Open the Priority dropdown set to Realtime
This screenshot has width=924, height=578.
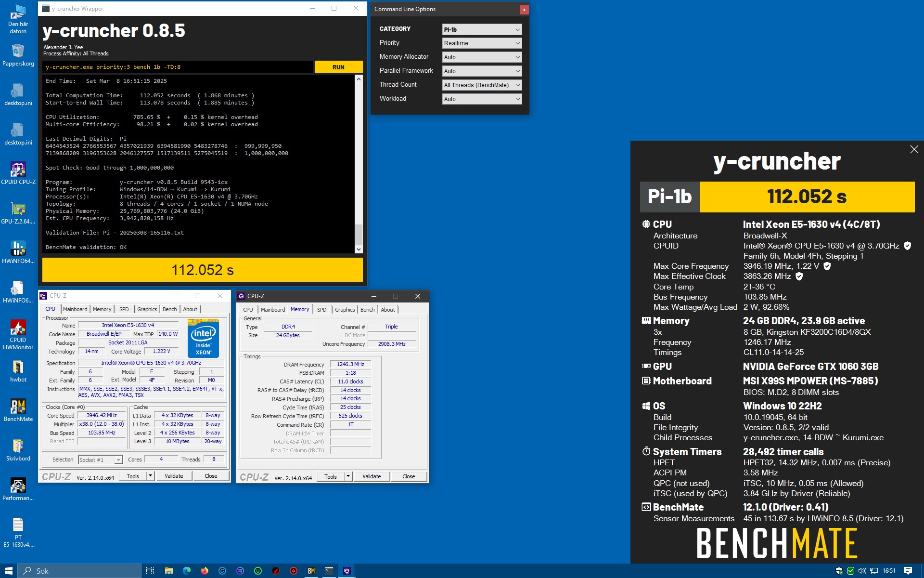point(482,43)
